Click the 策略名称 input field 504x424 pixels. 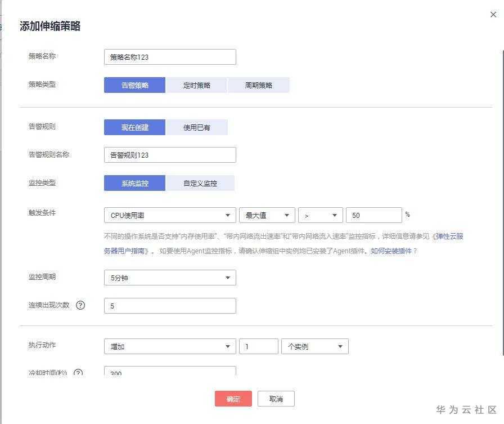click(x=170, y=57)
